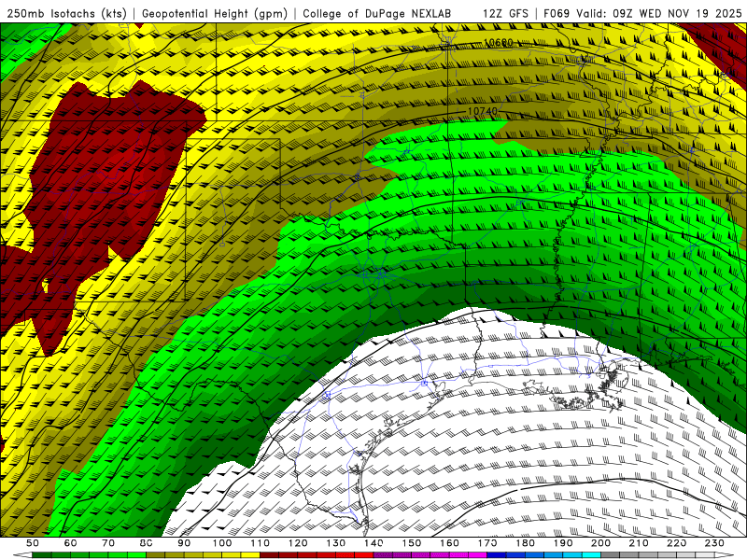This screenshot has width=747, height=560.
Task: Click the 230 value on the color scale
Action: point(714,543)
